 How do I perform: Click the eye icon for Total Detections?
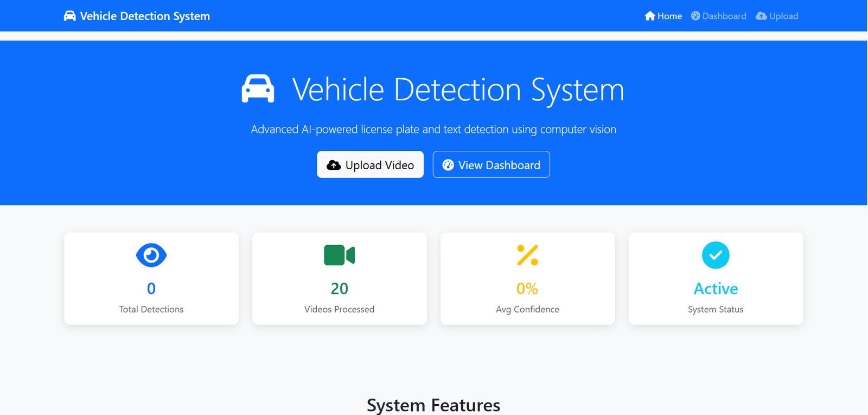click(151, 255)
